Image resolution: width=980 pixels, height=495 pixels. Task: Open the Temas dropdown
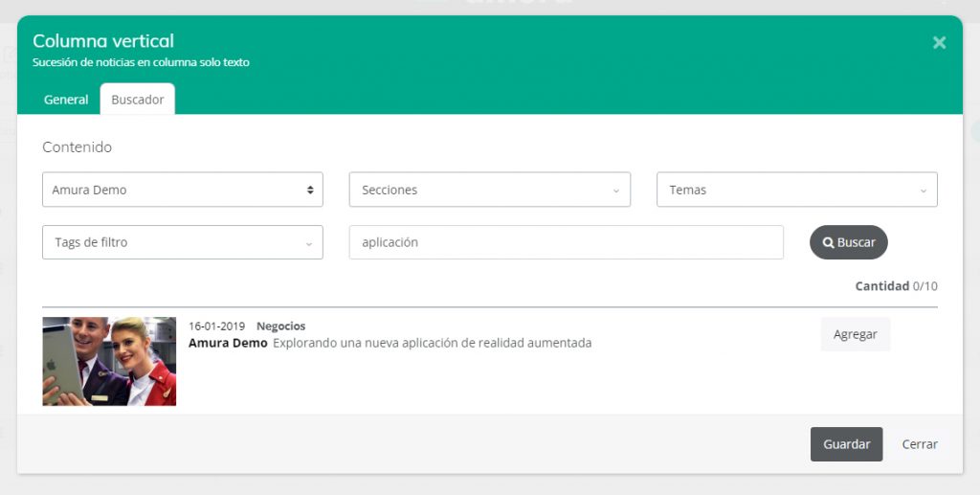point(796,190)
